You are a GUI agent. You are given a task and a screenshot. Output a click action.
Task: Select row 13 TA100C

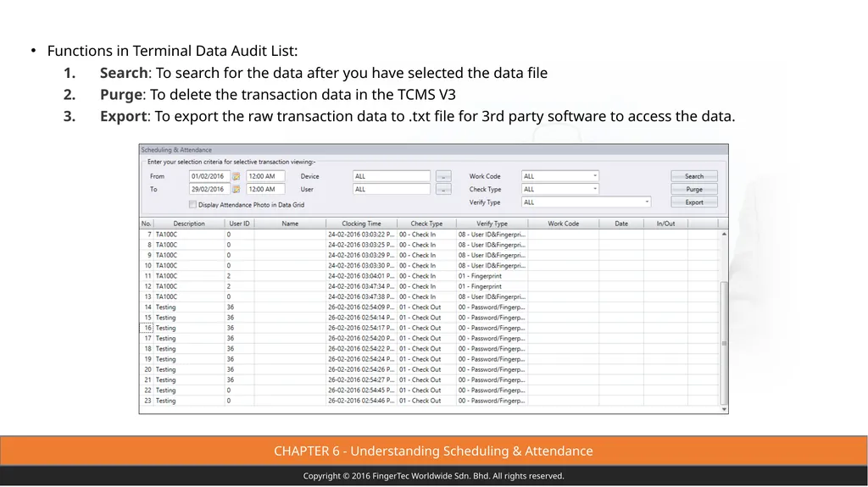(429, 296)
